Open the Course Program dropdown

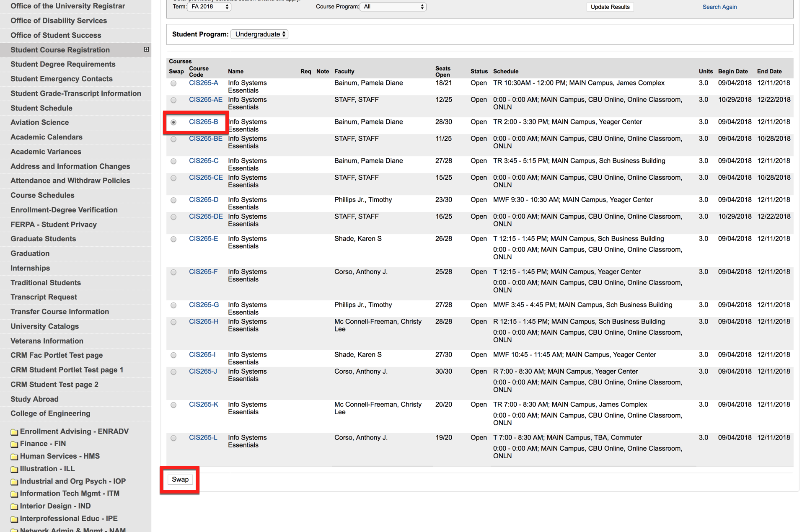(393, 7)
